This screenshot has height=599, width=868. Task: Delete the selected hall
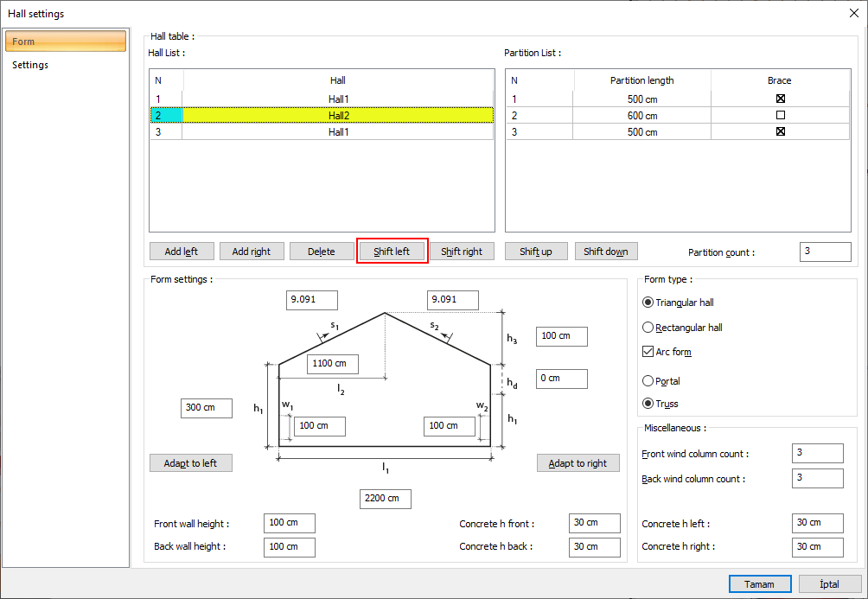tap(321, 252)
